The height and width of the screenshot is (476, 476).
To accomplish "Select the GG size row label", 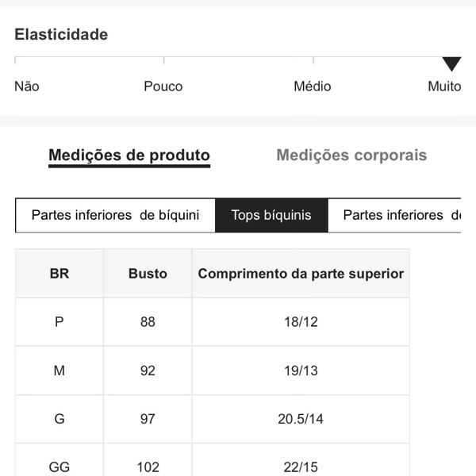I will coord(59,466).
